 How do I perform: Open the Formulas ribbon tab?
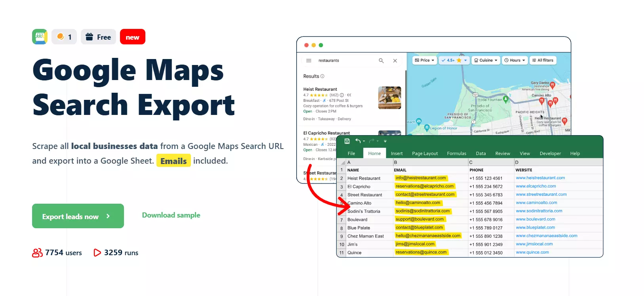(456, 153)
